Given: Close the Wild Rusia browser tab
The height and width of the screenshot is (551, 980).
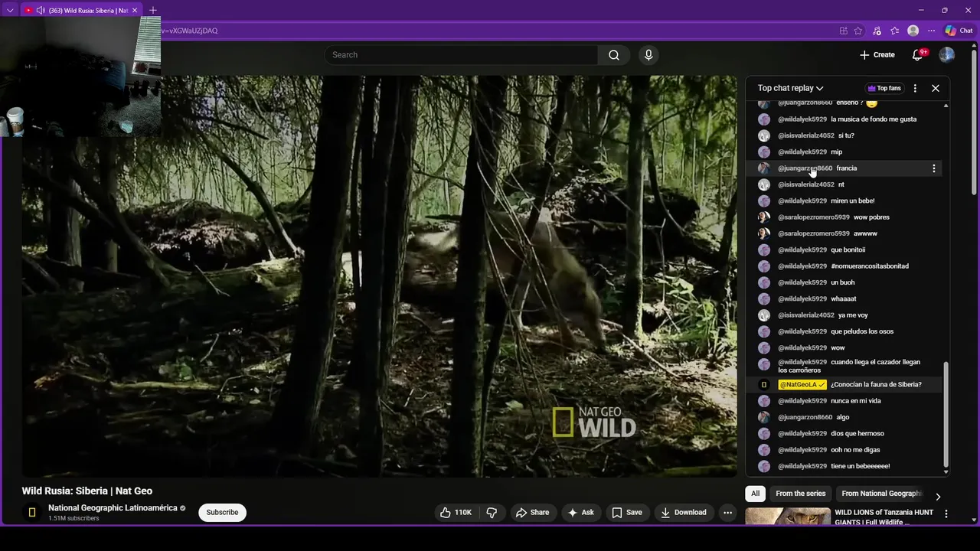Looking at the screenshot, I should click(x=135, y=11).
